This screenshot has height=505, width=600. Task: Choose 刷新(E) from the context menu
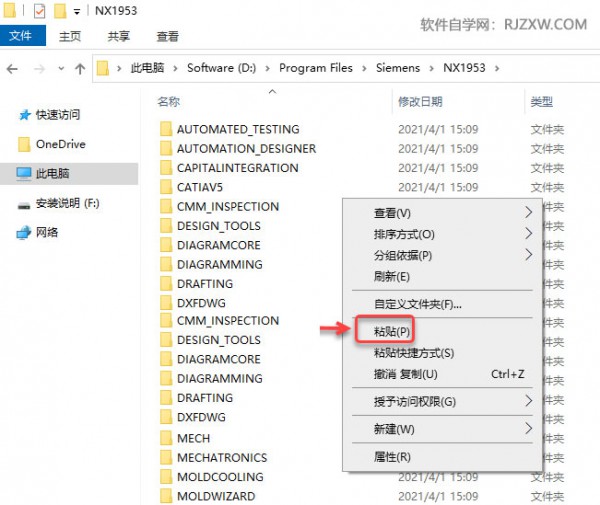click(442, 276)
